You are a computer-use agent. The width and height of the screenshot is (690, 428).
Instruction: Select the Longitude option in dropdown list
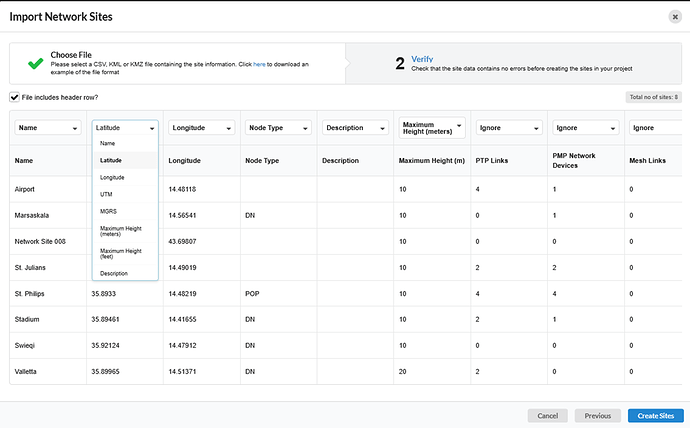(x=112, y=177)
